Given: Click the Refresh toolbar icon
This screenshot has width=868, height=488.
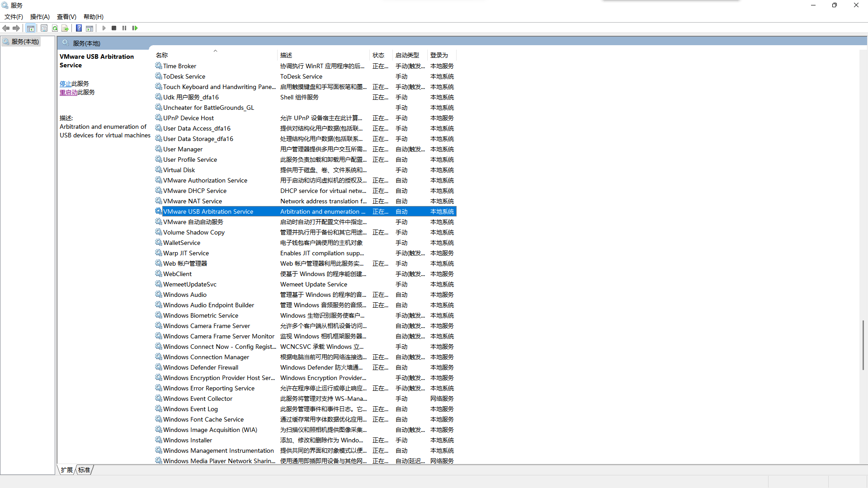Looking at the screenshot, I should click(x=55, y=28).
